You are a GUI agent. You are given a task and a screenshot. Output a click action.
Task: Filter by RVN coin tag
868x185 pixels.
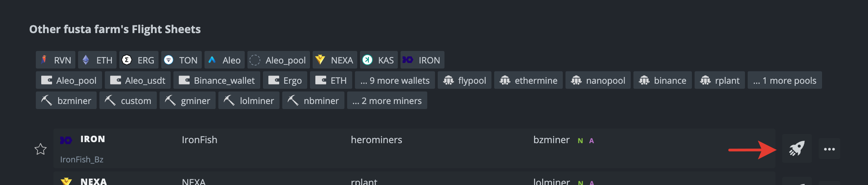pyautogui.click(x=56, y=60)
